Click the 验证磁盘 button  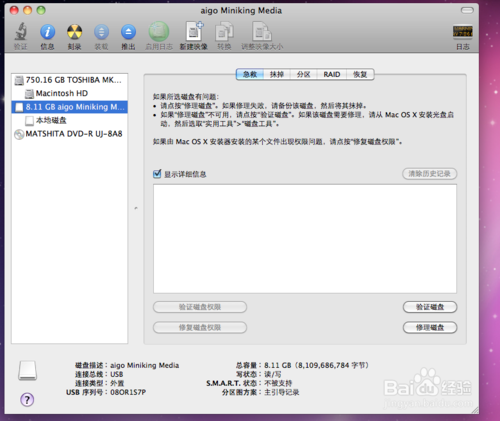click(430, 307)
